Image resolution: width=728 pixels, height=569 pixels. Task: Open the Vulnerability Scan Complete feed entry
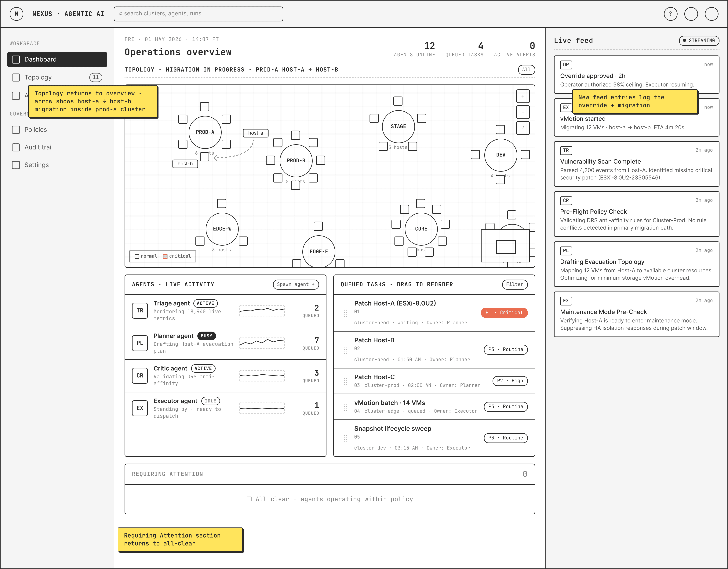point(636,164)
